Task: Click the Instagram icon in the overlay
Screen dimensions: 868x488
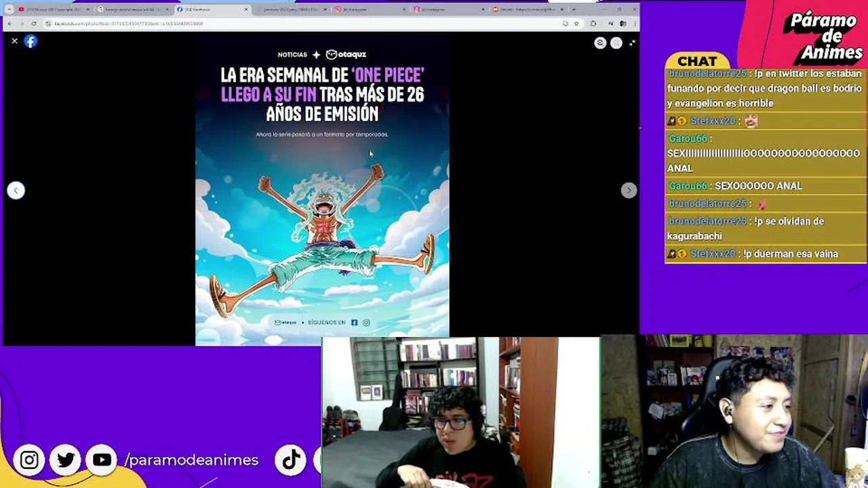Action: click(x=29, y=460)
